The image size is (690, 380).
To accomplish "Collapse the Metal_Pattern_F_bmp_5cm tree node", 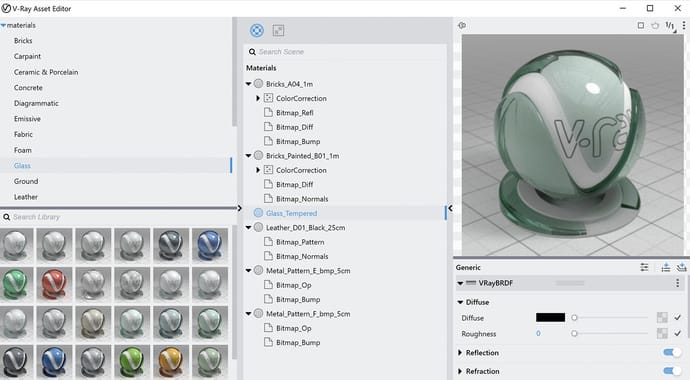I will click(249, 314).
